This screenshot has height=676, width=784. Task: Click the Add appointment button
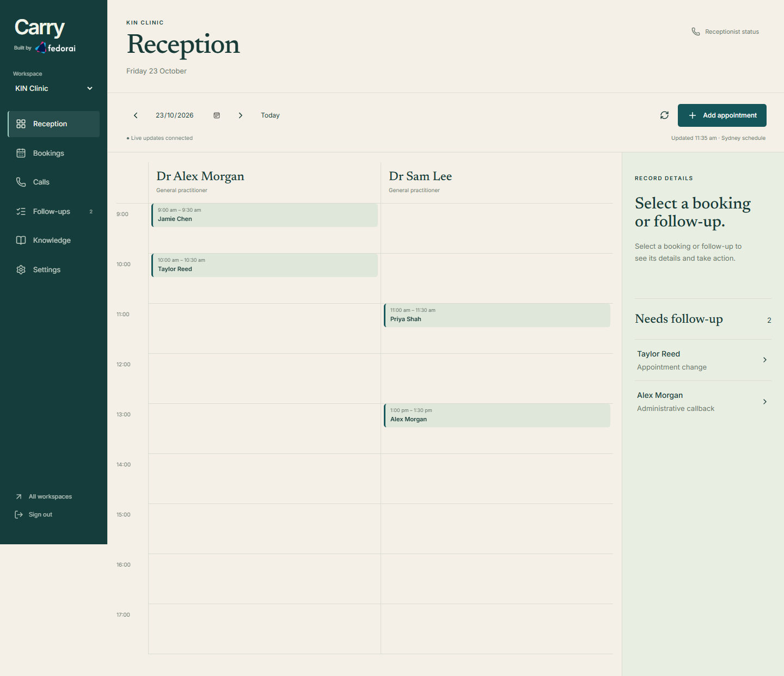tap(722, 115)
